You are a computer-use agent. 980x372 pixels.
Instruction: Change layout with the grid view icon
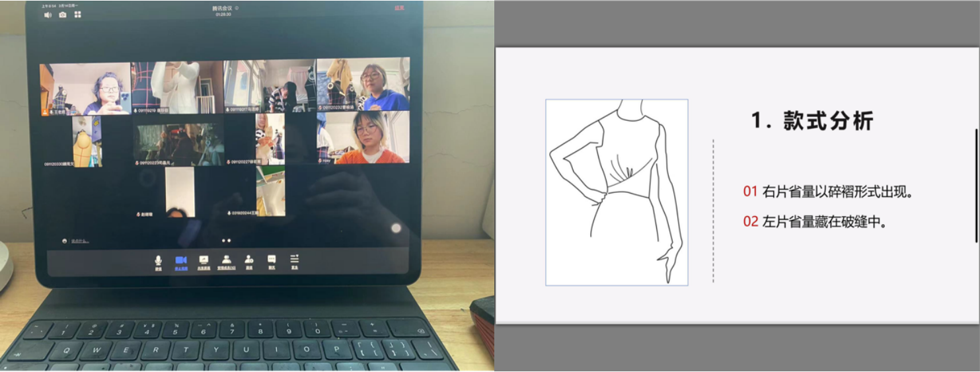[78, 15]
